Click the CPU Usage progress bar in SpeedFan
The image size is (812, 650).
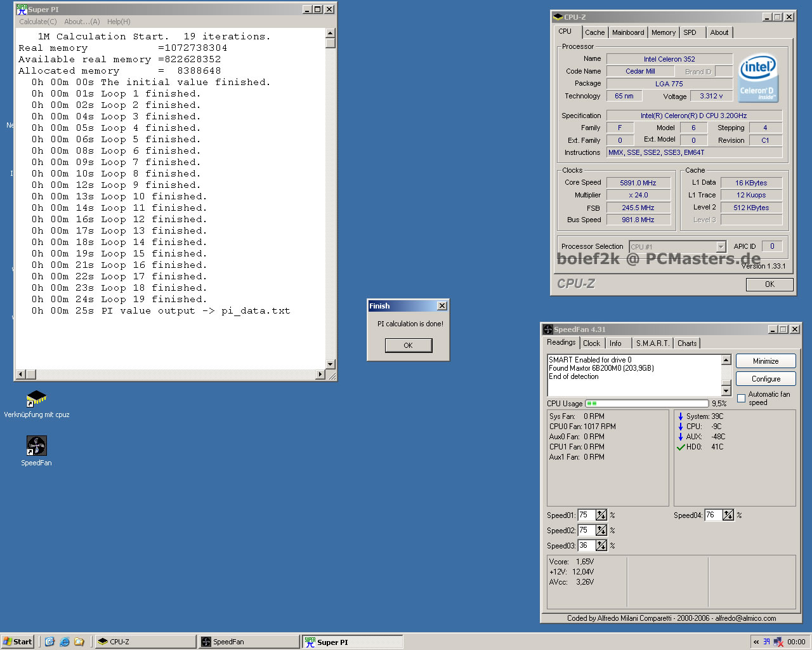click(x=646, y=404)
